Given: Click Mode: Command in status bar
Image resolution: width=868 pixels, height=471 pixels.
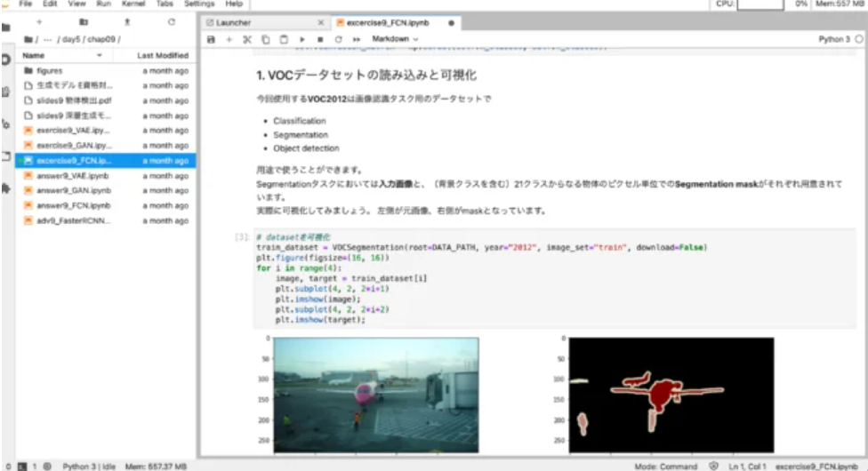Looking at the screenshot, I should tap(666, 467).
